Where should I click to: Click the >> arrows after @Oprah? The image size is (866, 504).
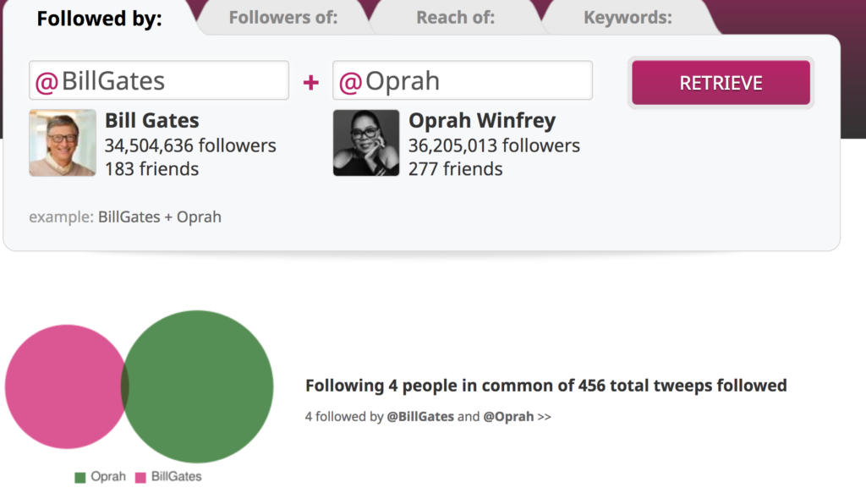[x=544, y=417]
